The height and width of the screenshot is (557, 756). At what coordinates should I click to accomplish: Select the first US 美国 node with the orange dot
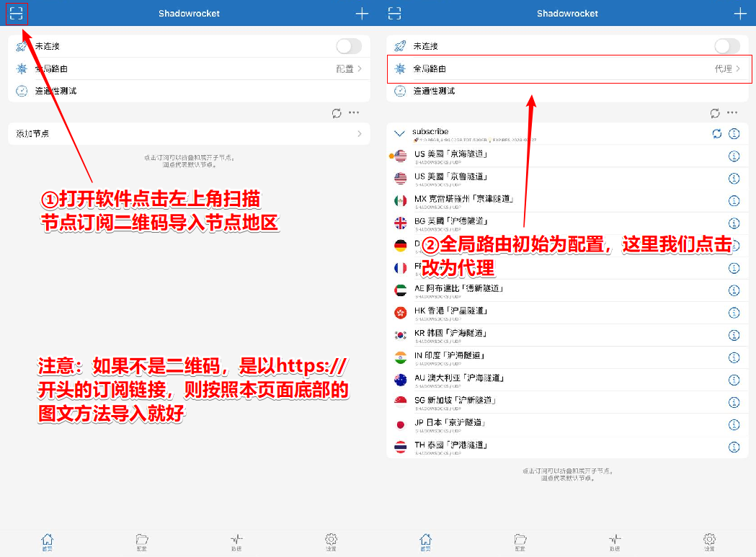point(461,155)
